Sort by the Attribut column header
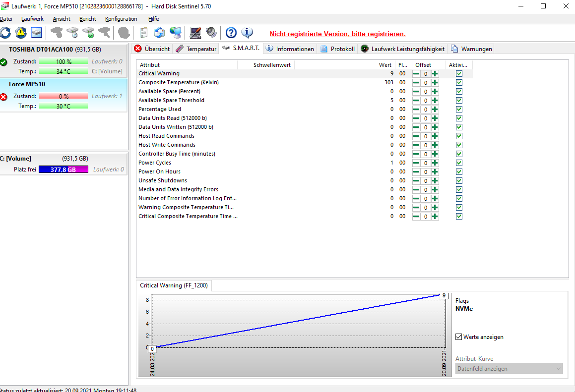This screenshot has width=575, height=392. pyautogui.click(x=187, y=65)
